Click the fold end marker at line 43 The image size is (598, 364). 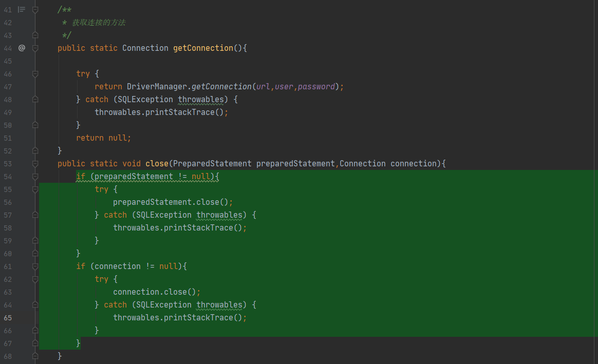35,35
